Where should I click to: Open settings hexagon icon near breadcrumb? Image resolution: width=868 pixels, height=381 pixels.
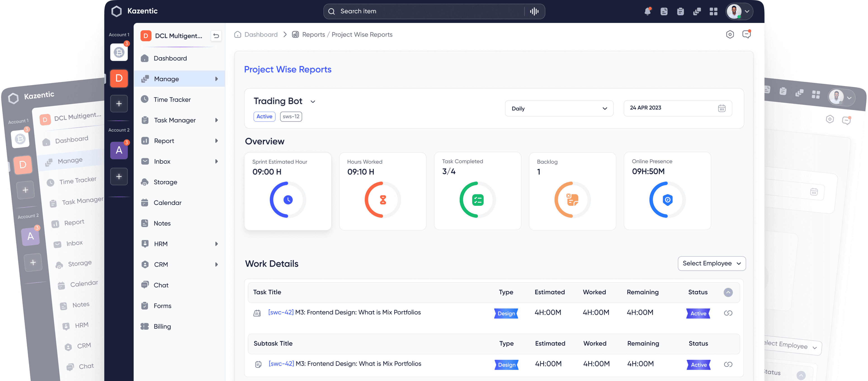730,34
